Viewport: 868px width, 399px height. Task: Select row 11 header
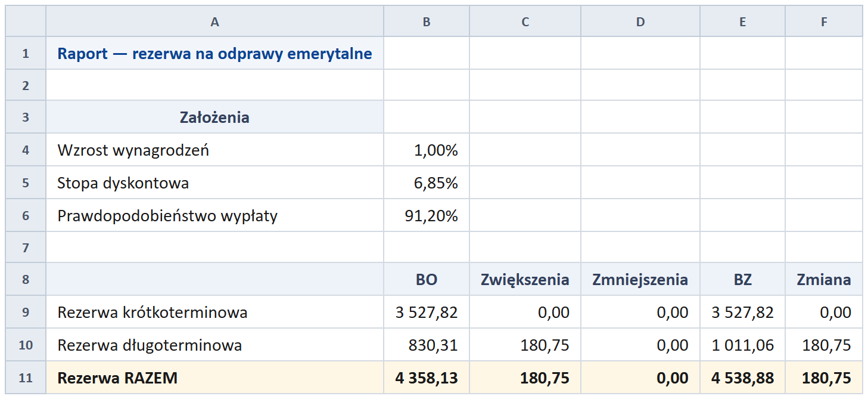26,378
